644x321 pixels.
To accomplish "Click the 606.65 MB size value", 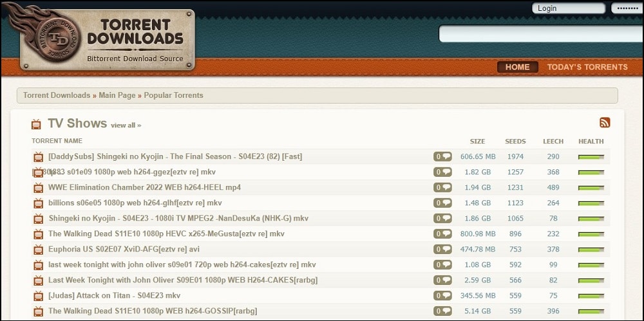I will (x=478, y=156).
